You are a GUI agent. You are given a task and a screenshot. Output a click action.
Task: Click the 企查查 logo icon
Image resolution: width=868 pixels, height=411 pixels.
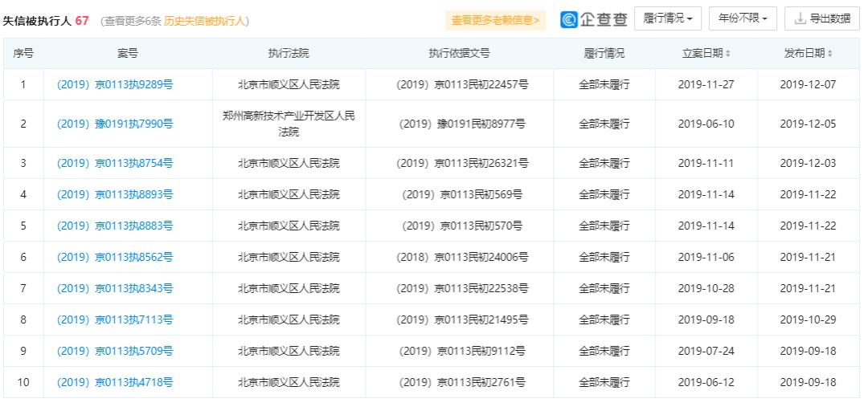[x=568, y=19]
